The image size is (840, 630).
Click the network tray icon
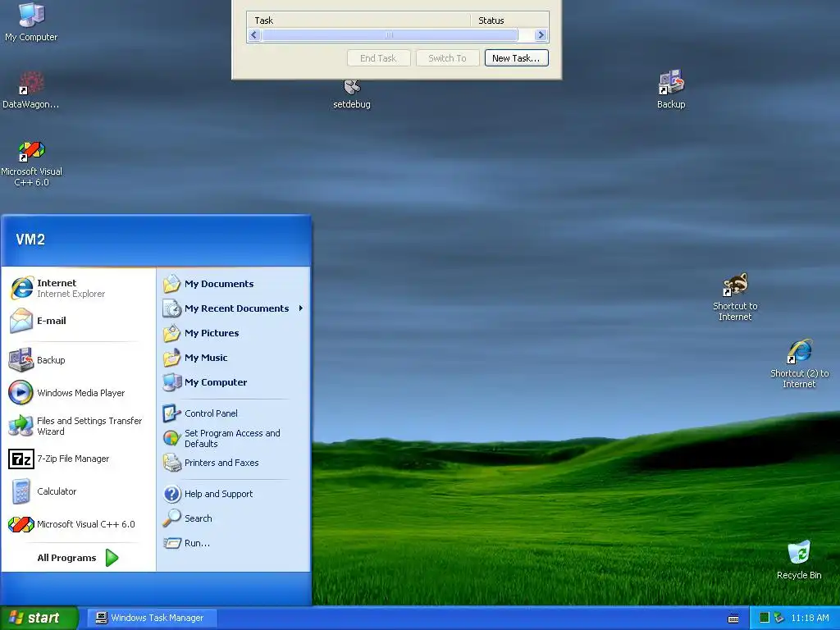[x=779, y=618]
